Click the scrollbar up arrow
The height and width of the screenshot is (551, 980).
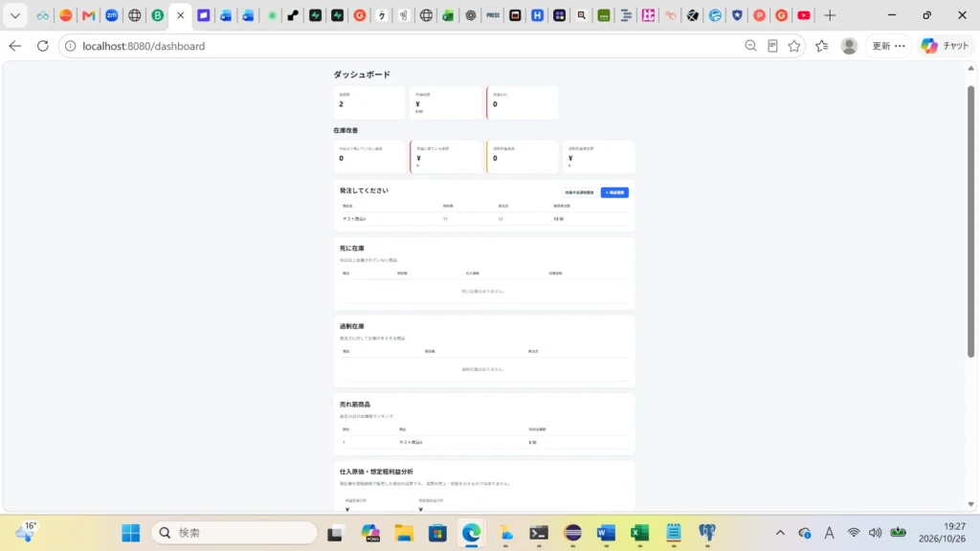click(970, 68)
